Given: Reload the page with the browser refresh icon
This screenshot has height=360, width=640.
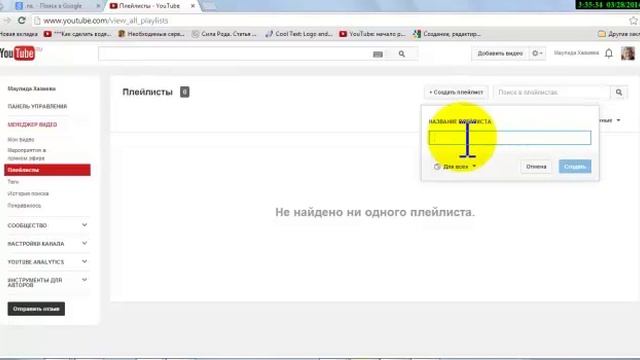Looking at the screenshot, I should (x=22, y=20).
